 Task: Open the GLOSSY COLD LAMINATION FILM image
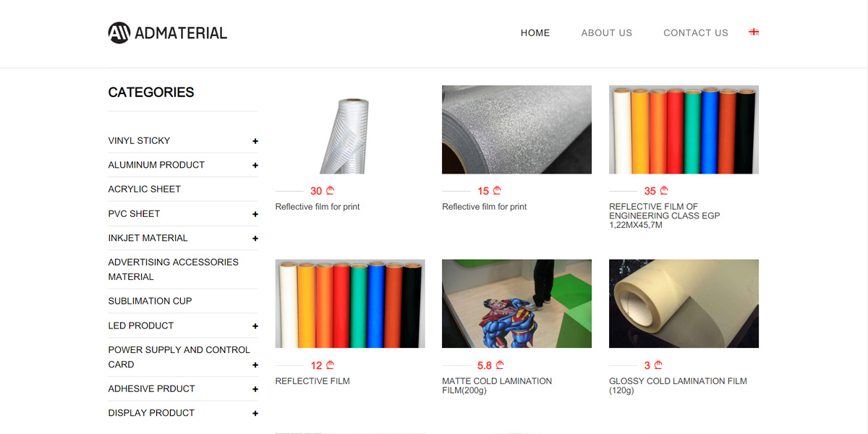684,304
